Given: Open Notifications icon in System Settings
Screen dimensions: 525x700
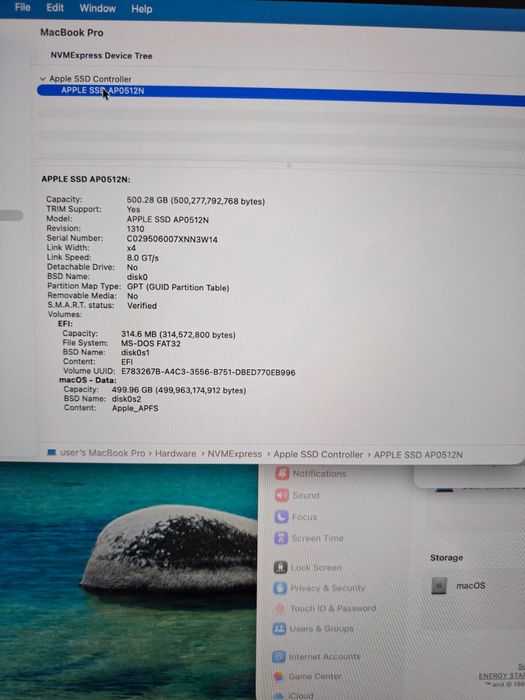Looking at the screenshot, I should pos(282,473).
